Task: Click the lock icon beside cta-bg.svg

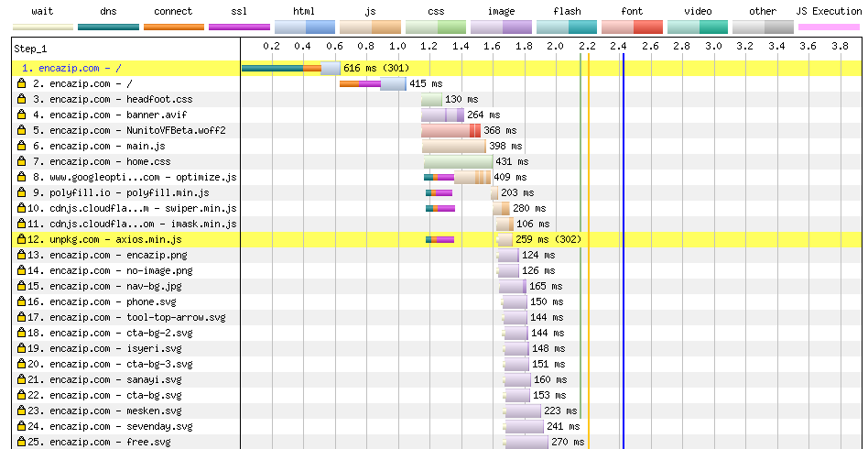Action: pos(22,395)
